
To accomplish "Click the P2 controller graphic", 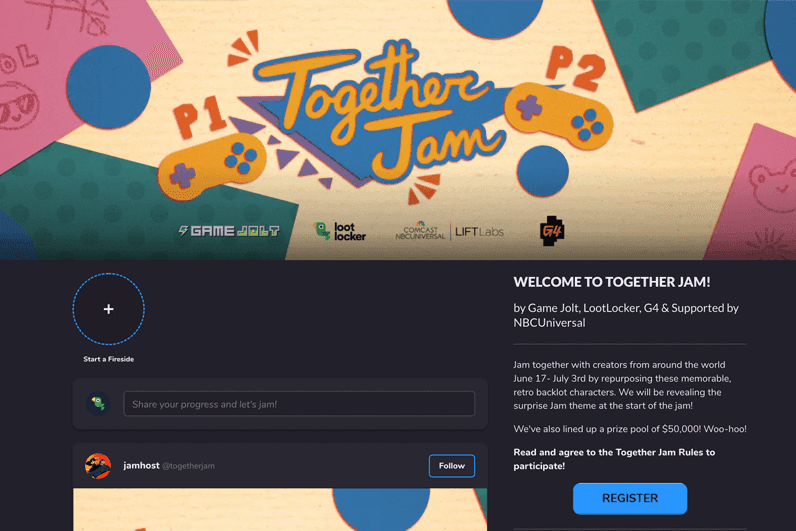I will point(558,116).
